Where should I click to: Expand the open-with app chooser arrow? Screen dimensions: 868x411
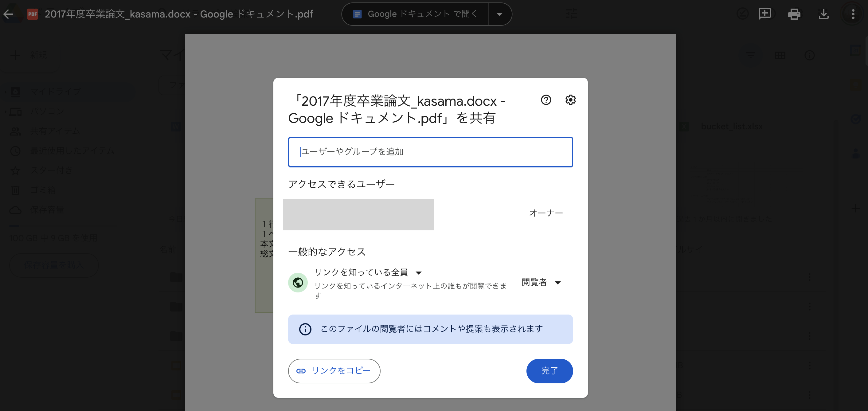click(500, 14)
